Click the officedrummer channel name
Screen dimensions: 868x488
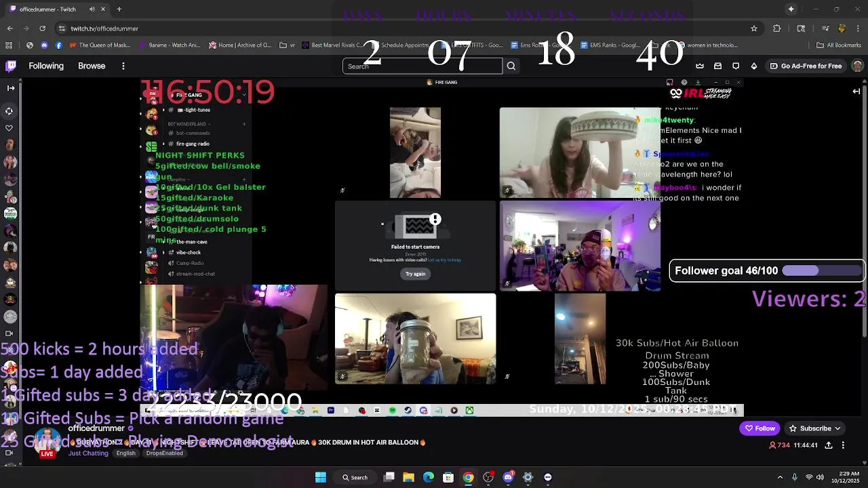pos(96,428)
